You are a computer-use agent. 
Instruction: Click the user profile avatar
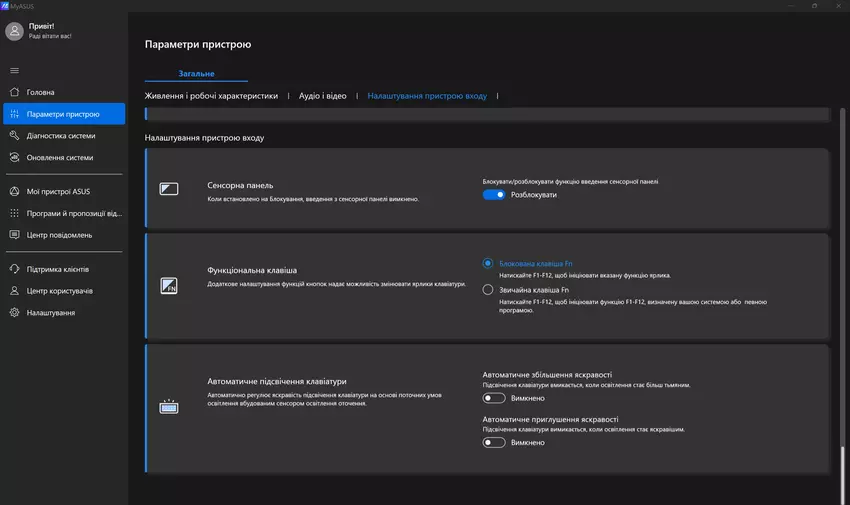(14, 31)
